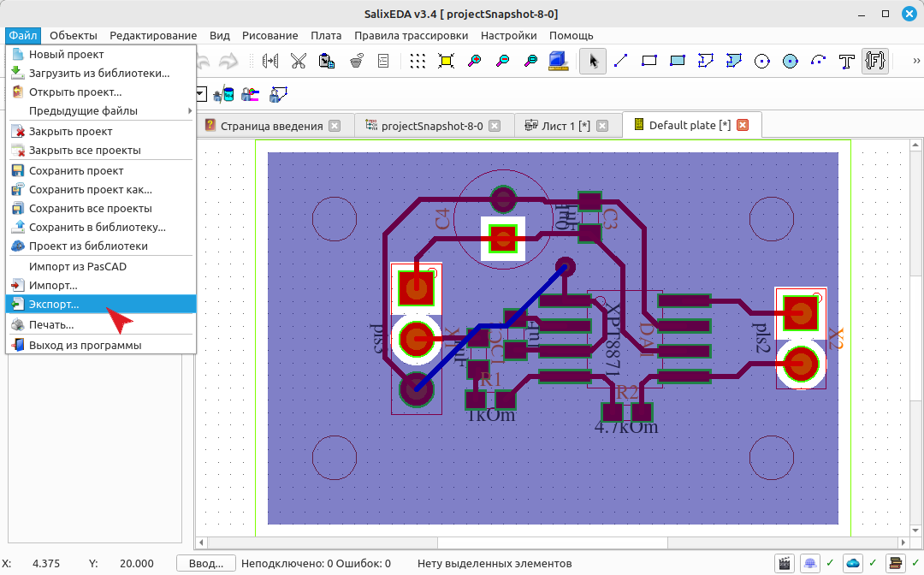The width and height of the screenshot is (924, 575).
Task: Choose Закрыть все проекты menu entry
Action: click(x=101, y=151)
